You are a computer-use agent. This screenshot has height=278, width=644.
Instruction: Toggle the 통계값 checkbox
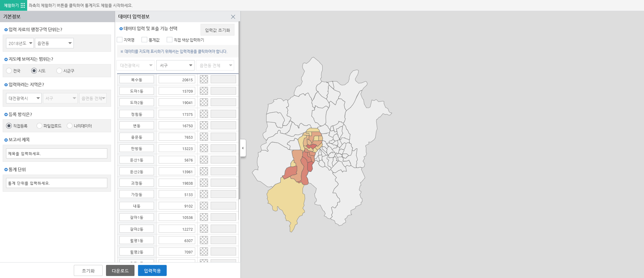click(145, 40)
